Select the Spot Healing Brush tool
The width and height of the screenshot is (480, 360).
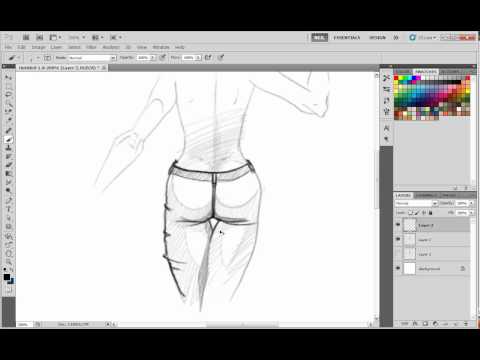(x=9, y=131)
